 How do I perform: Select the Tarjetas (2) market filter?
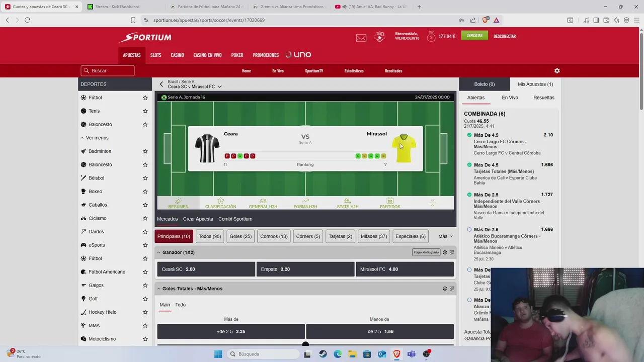point(340,236)
